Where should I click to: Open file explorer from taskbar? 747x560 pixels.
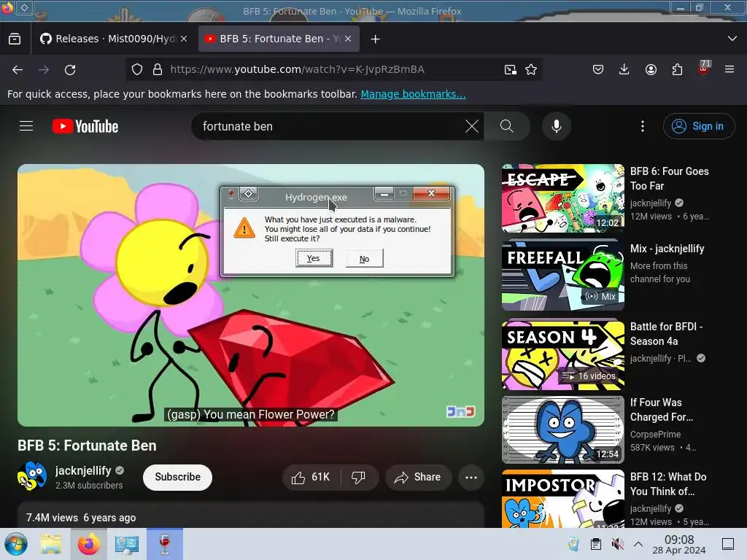pyautogui.click(x=51, y=544)
